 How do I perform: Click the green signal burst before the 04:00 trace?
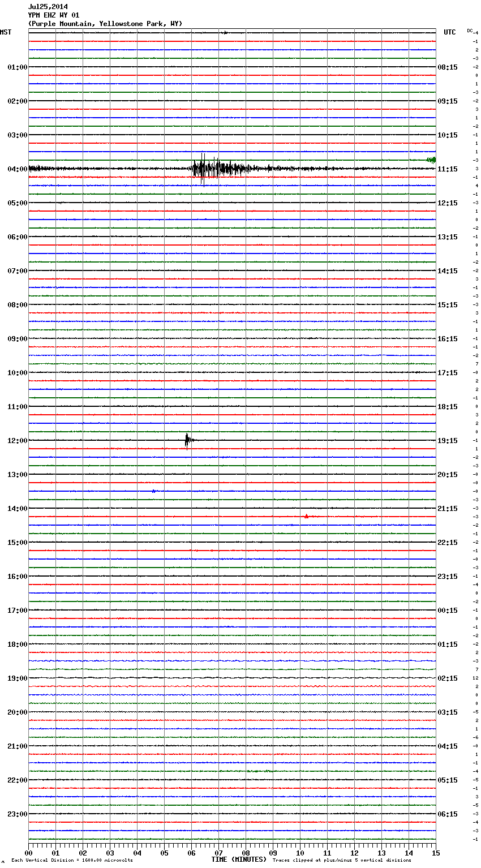click(431, 160)
